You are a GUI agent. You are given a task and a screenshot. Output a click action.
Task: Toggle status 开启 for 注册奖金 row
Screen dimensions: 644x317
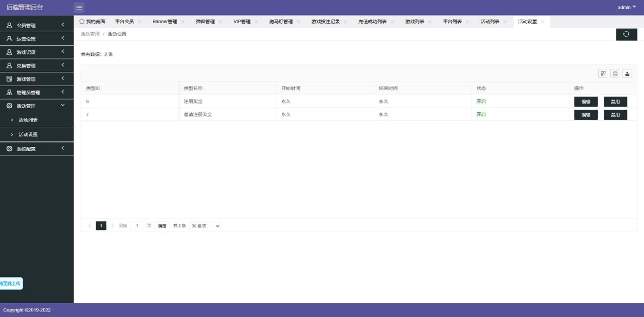click(x=481, y=101)
